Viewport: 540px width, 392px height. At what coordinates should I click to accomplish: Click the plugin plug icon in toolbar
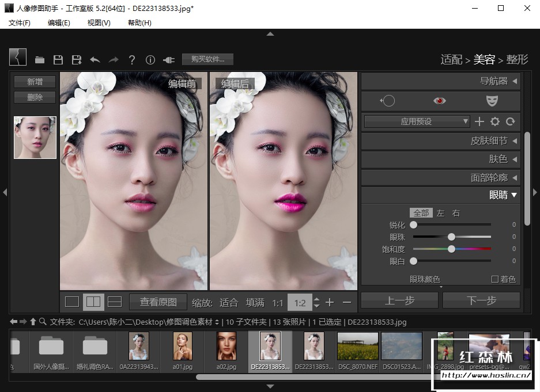168,60
